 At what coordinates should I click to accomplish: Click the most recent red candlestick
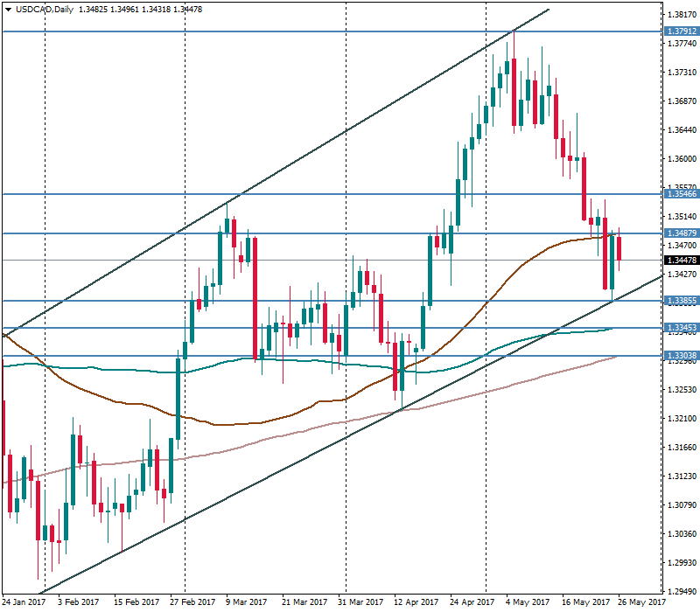619,247
